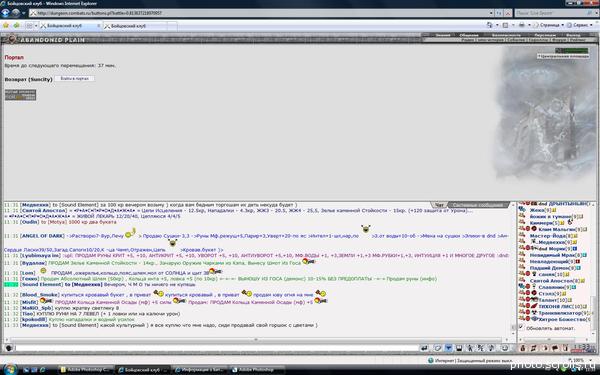
Task: Open the recent pages dropdown beside Forward
Action: (x=24, y=13)
